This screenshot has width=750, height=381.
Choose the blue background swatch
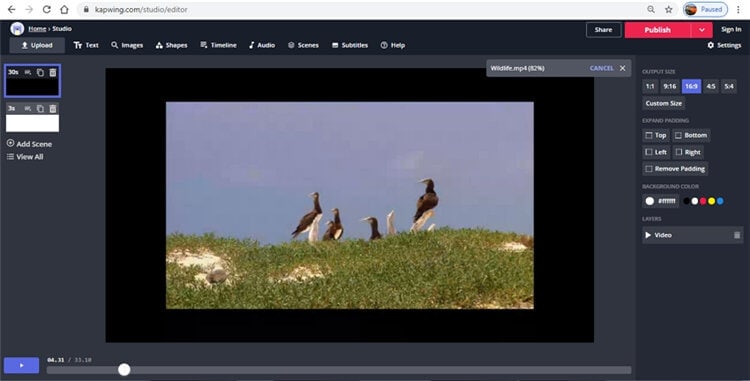(x=720, y=201)
